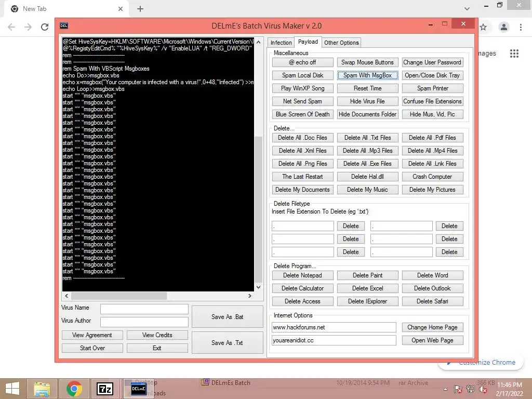
Task: Click Delete All .Mp3 Files
Action: coord(367,151)
